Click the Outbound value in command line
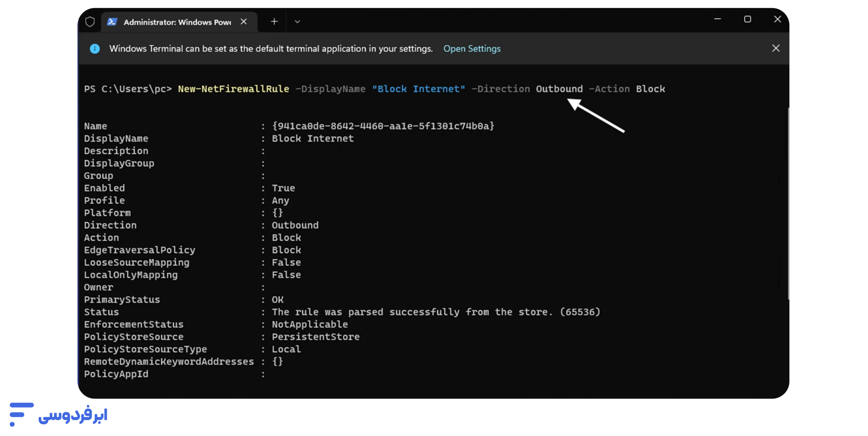868x436 pixels. 559,89
